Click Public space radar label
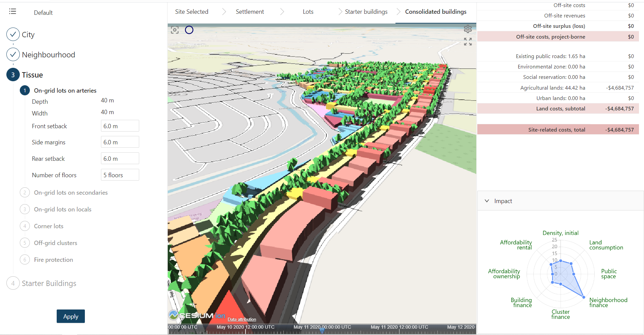Image resolution: width=644 pixels, height=335 pixels. tap(609, 274)
